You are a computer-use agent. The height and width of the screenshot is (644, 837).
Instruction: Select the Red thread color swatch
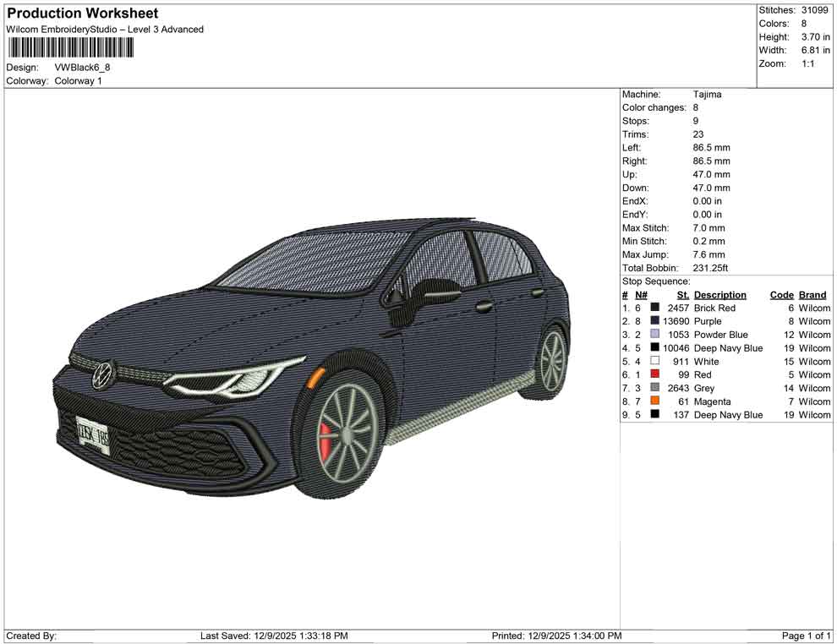(655, 374)
